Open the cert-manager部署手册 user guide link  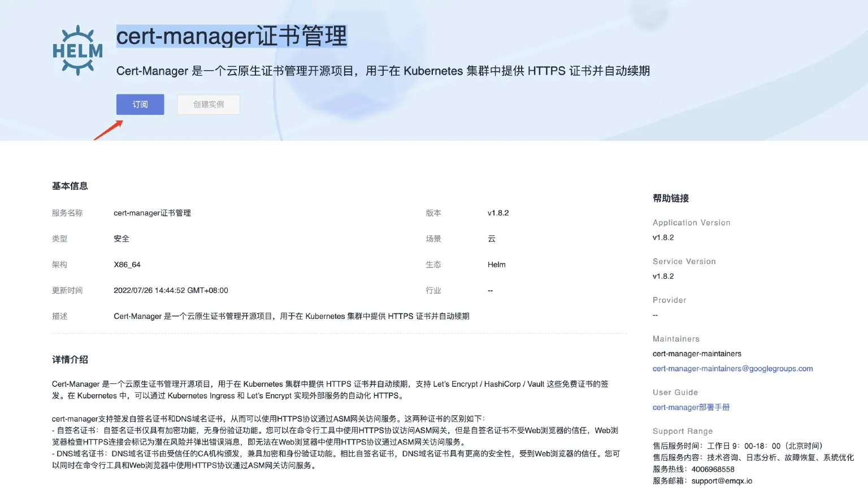pos(691,407)
